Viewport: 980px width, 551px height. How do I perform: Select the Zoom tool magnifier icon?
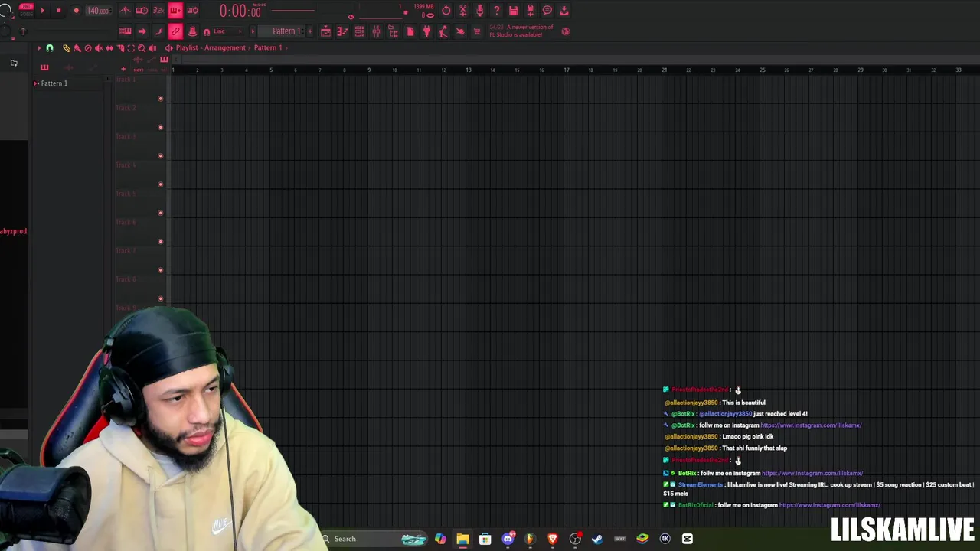pyautogui.click(x=142, y=48)
